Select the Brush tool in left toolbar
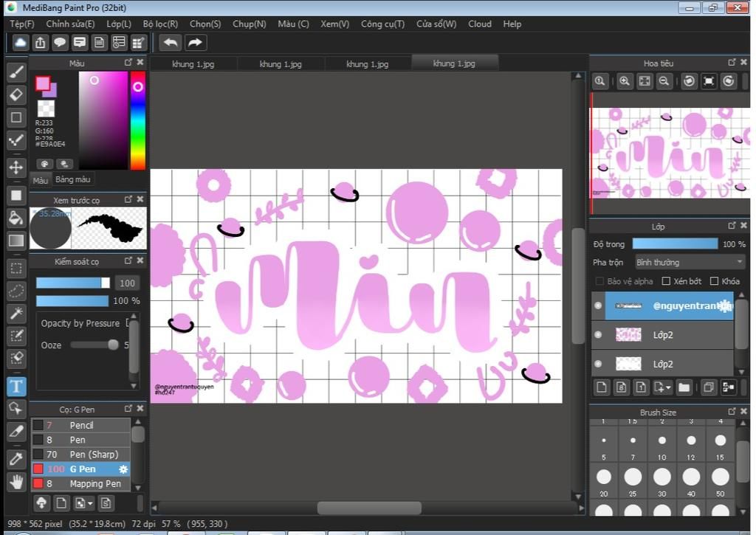Viewport: 756px width, 535px height. click(16, 72)
